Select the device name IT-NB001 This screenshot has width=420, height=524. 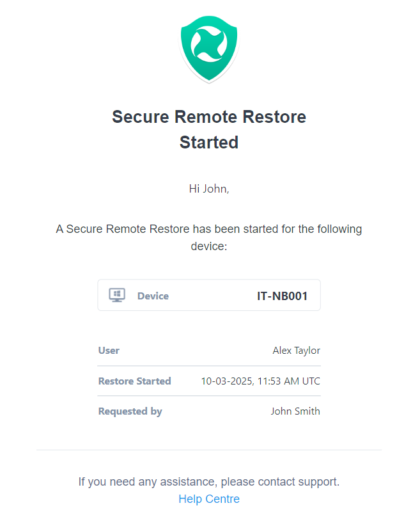tap(282, 296)
